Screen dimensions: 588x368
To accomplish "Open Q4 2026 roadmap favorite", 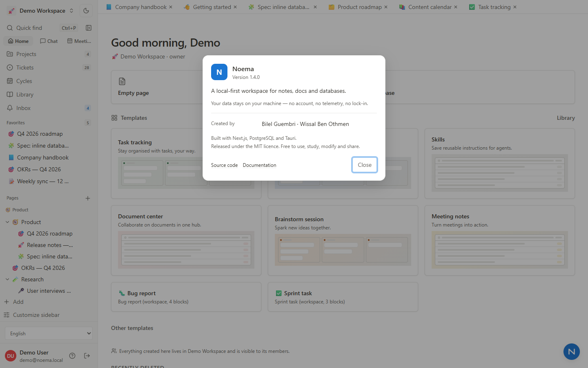I will click(x=49, y=134).
